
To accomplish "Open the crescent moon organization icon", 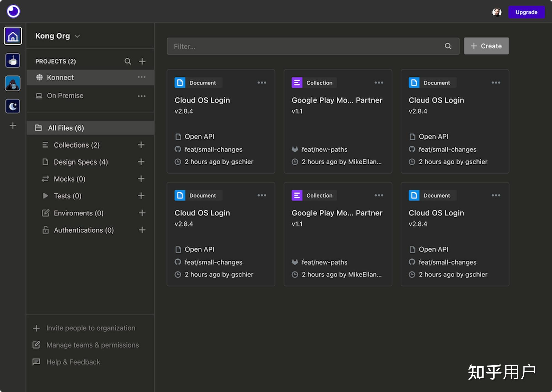I will pos(13,106).
